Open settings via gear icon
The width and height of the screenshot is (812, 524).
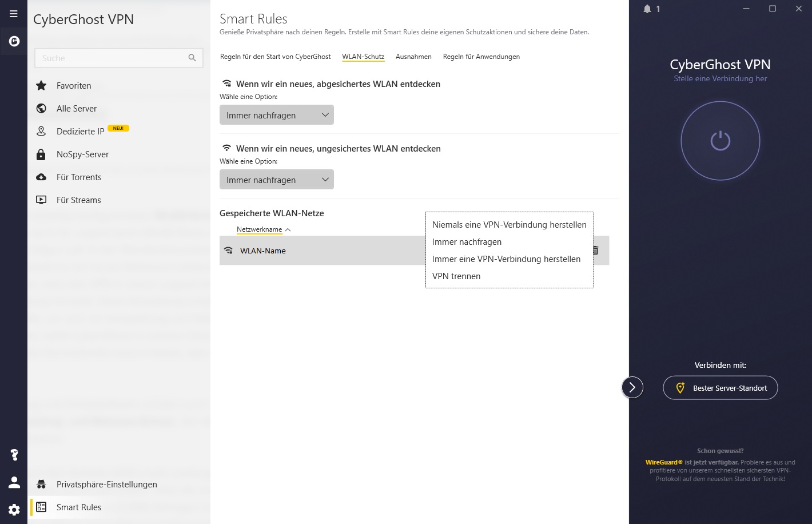[14, 510]
